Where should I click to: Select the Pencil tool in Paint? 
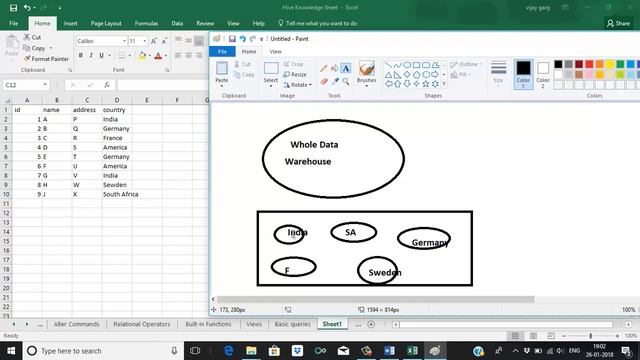point(324,68)
